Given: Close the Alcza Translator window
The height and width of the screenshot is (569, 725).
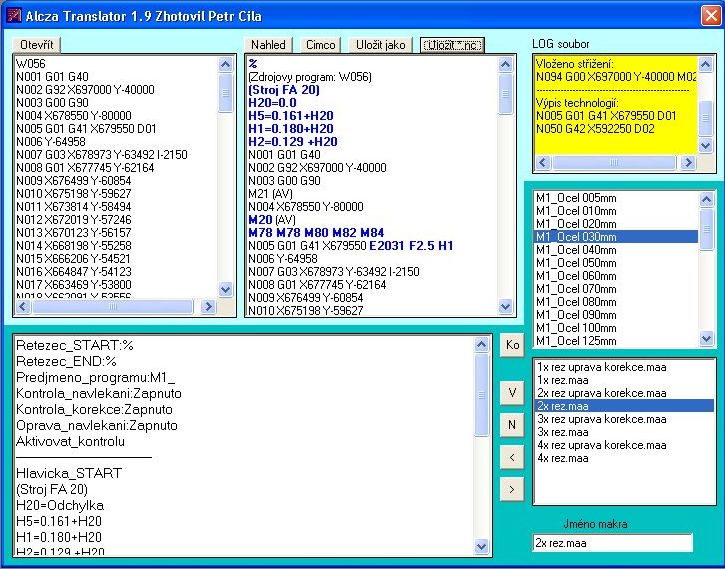Looking at the screenshot, I should pyautogui.click(x=711, y=16).
